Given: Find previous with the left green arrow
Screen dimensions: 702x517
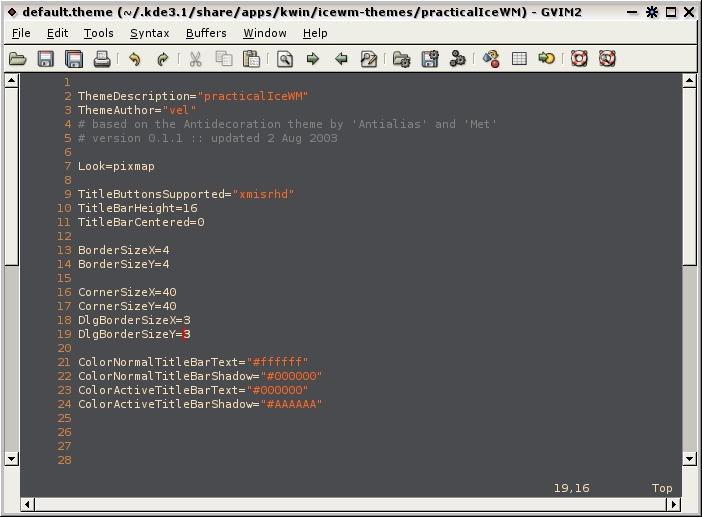Looking at the screenshot, I should (x=341, y=59).
